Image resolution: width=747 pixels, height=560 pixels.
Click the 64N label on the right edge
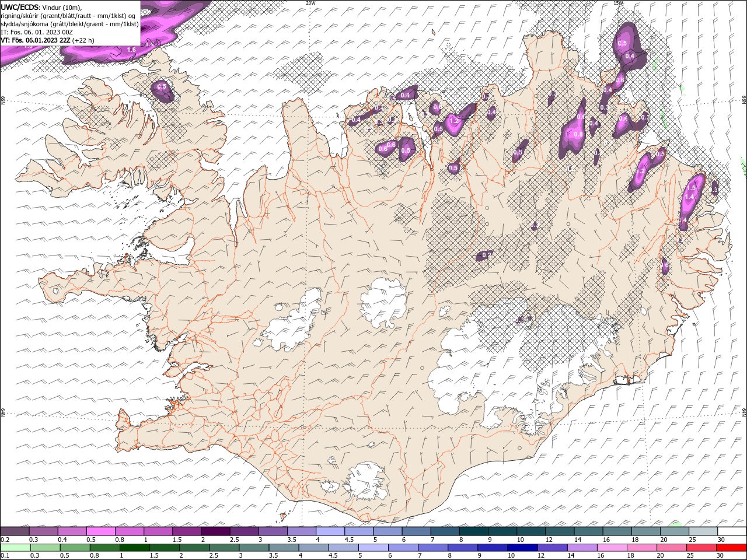point(744,412)
